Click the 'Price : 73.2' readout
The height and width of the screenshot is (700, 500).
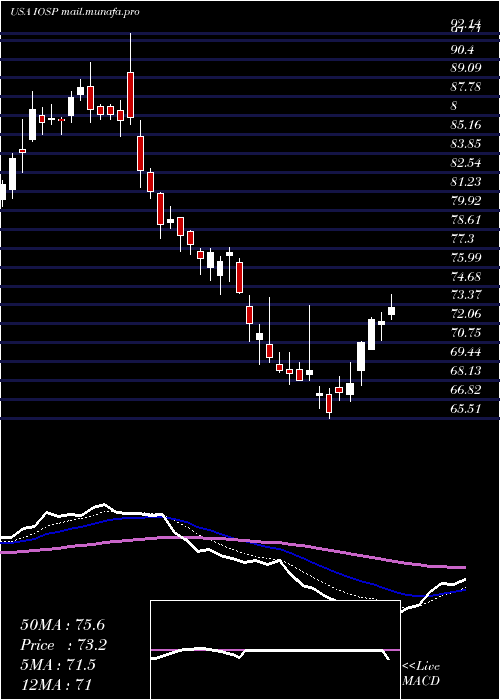tap(63, 645)
